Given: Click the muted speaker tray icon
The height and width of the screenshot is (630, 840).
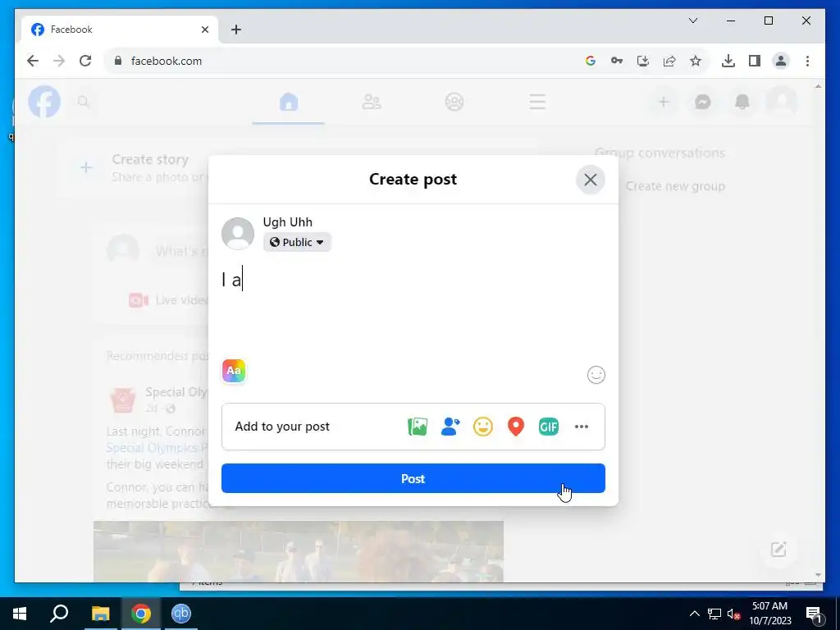Looking at the screenshot, I should click(x=733, y=614).
